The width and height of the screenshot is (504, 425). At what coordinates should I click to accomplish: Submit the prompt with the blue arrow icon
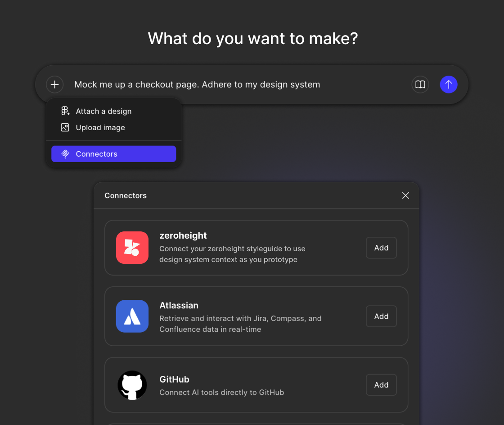pyautogui.click(x=449, y=85)
